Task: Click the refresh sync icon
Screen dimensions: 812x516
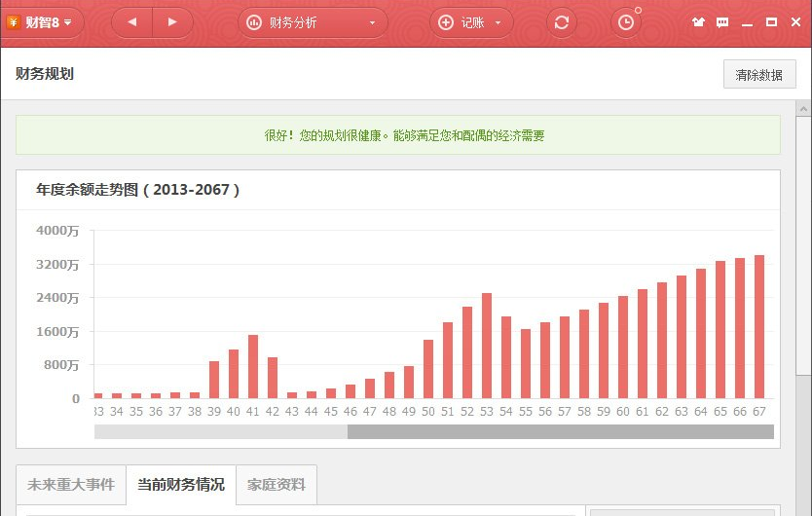Action: (x=562, y=22)
